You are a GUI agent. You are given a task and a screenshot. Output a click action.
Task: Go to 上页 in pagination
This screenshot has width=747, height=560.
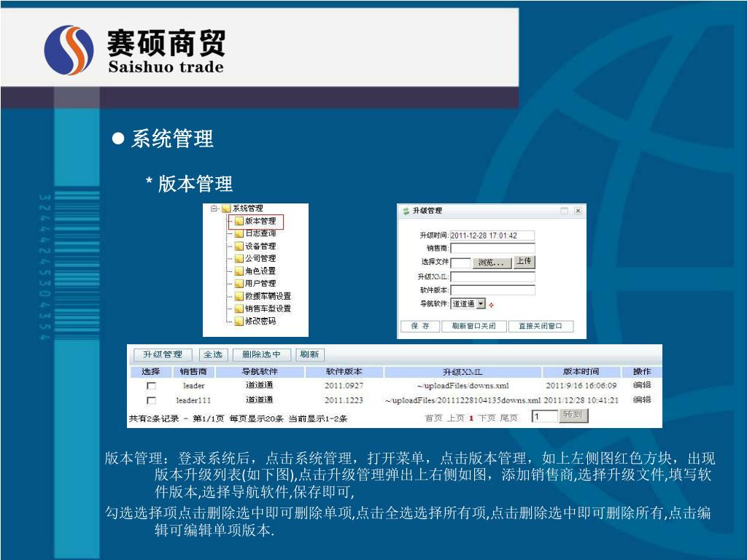pos(455,418)
